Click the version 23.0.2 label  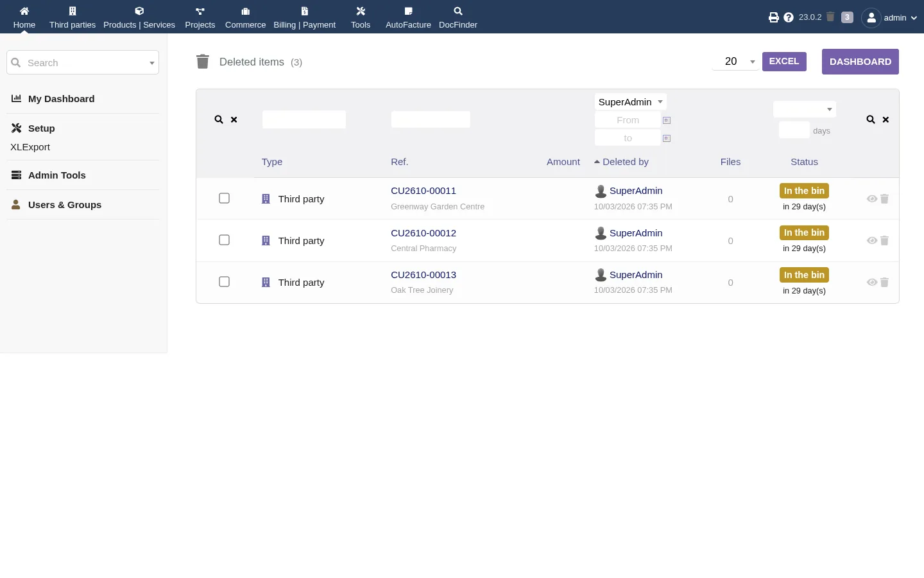pyautogui.click(x=810, y=17)
